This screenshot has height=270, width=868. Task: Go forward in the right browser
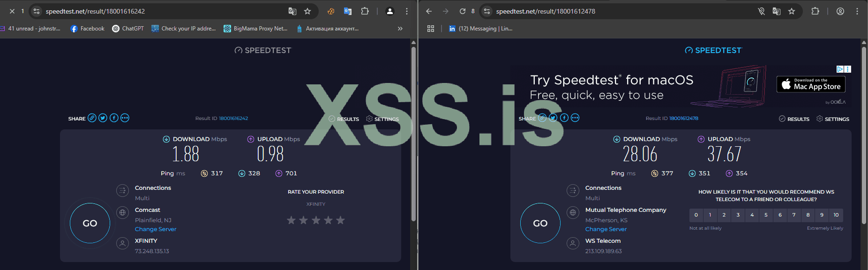point(446,11)
